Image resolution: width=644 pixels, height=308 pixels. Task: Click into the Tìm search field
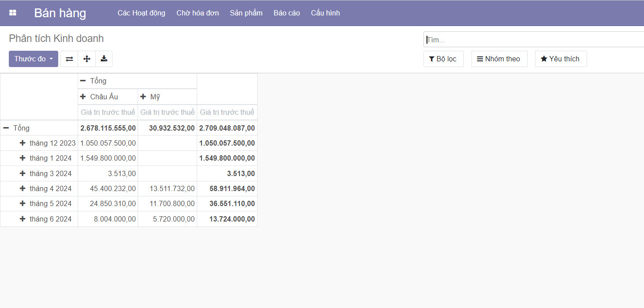coord(529,40)
